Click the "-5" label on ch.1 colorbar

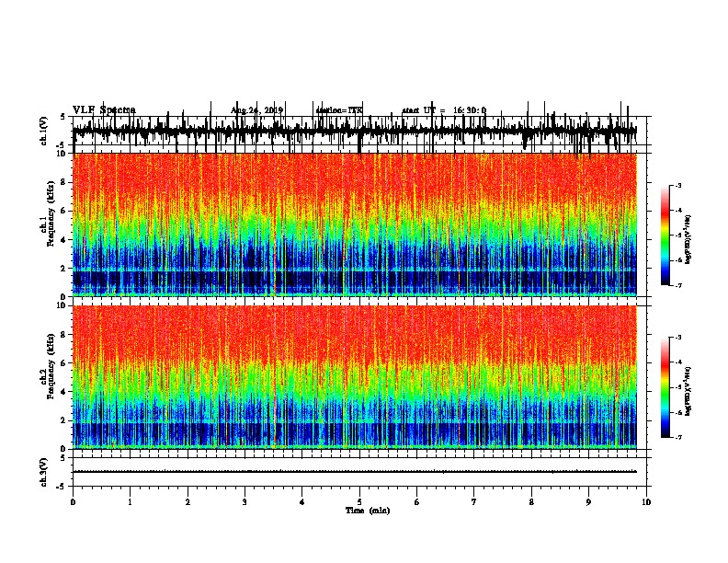point(678,236)
